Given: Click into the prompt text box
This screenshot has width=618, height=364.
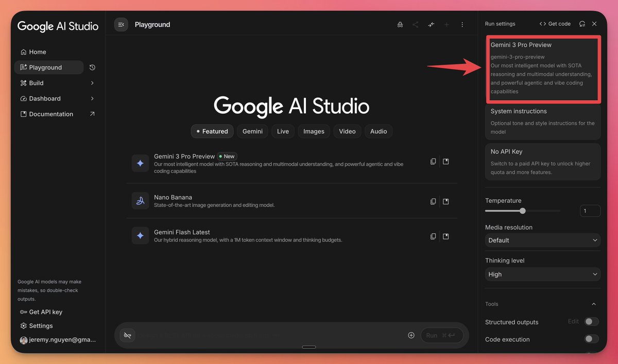Looking at the screenshot, I should click(270, 335).
